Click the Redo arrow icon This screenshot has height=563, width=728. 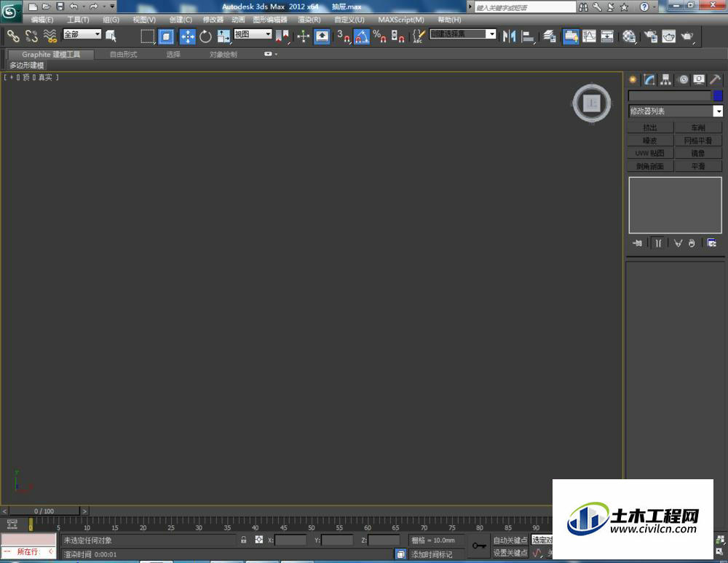tap(94, 7)
